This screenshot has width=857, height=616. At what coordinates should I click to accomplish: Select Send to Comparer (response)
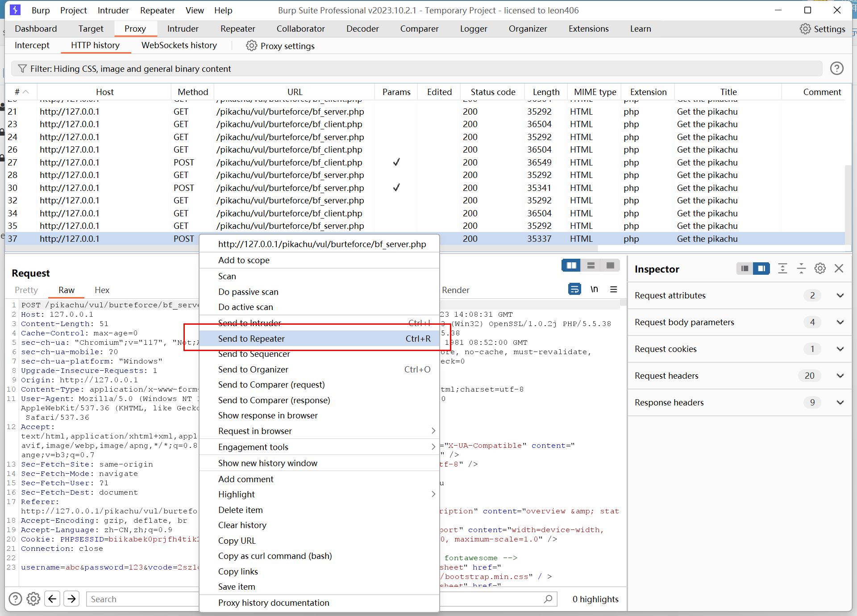pos(319,400)
